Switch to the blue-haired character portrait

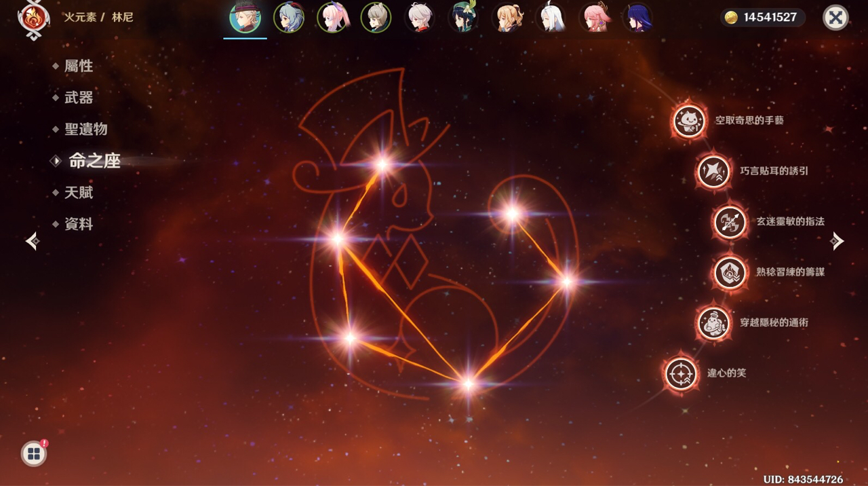289,18
